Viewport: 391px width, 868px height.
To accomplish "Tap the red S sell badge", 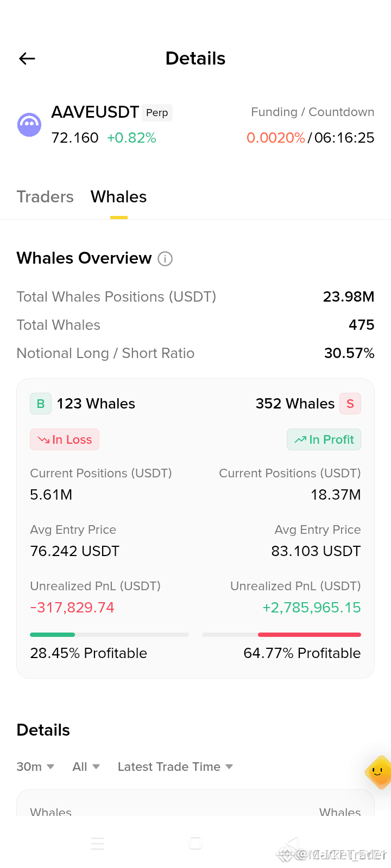I will point(350,404).
